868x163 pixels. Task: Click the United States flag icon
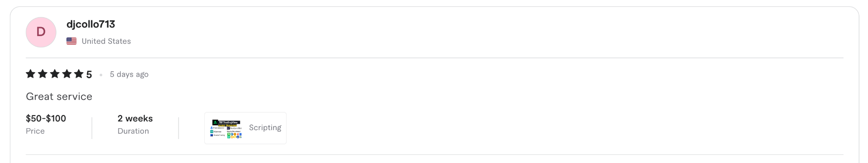click(71, 41)
